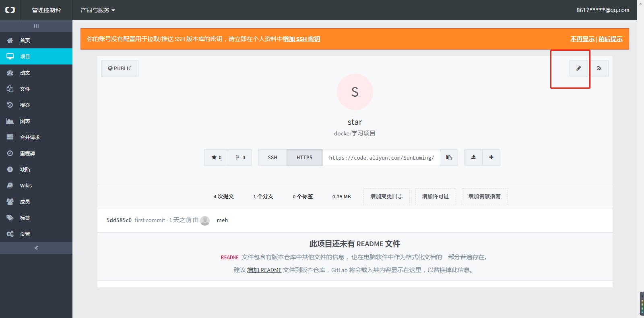Click the fork count button

(240, 158)
